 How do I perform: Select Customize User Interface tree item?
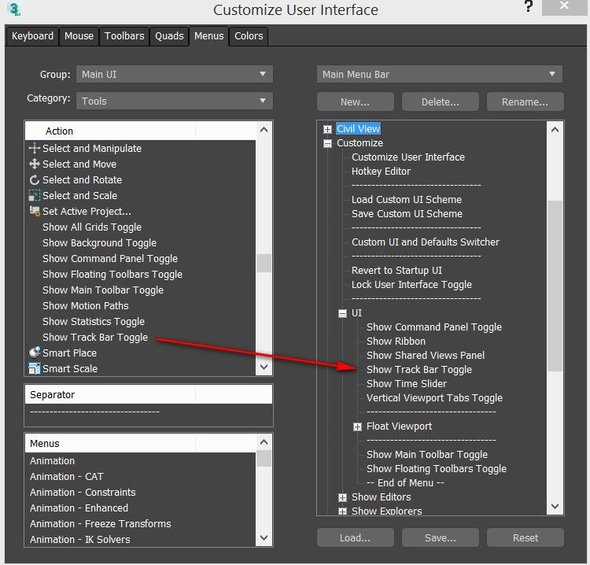coord(408,157)
